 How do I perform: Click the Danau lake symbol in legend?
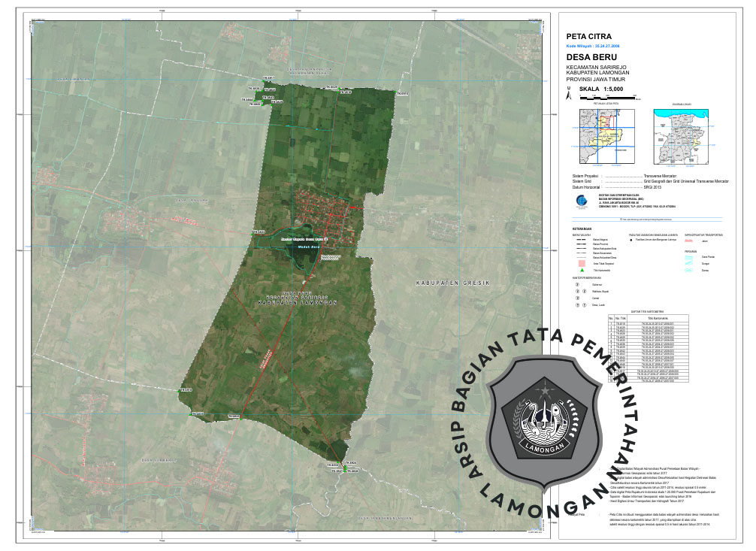pos(691,270)
